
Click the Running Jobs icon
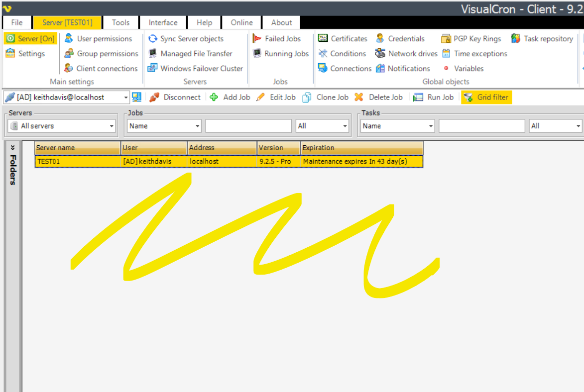[256, 53]
